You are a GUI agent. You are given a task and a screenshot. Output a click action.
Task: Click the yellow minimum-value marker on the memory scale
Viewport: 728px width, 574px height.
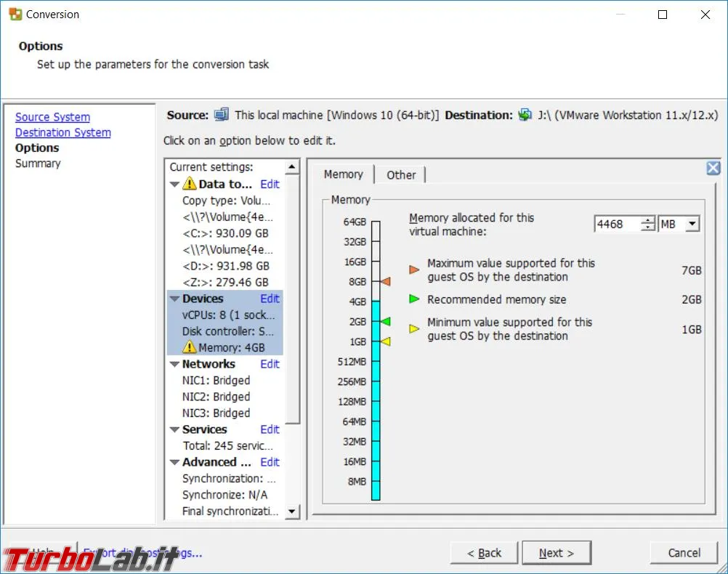coord(385,341)
